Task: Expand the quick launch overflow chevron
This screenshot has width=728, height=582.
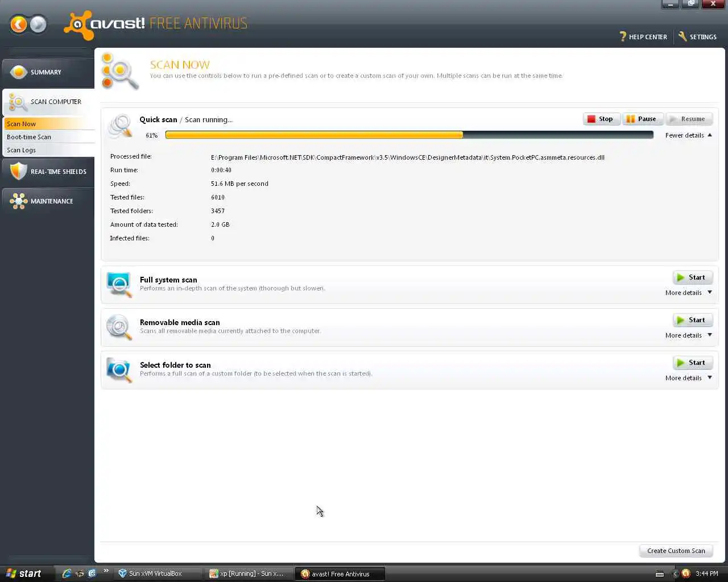Action: [106, 571]
